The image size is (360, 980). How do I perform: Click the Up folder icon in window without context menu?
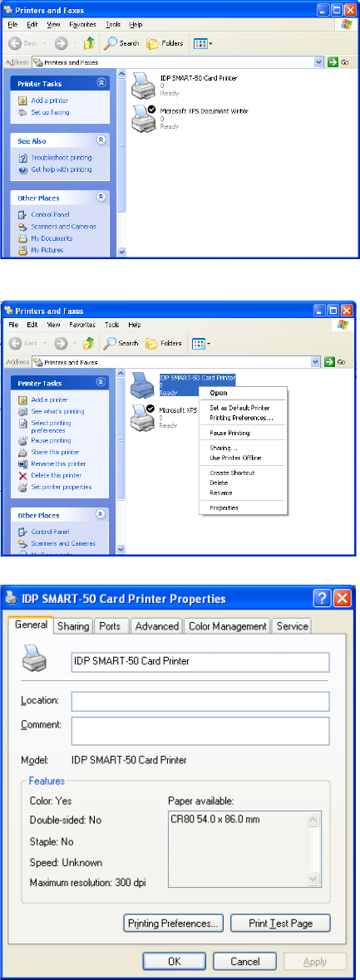[x=89, y=43]
